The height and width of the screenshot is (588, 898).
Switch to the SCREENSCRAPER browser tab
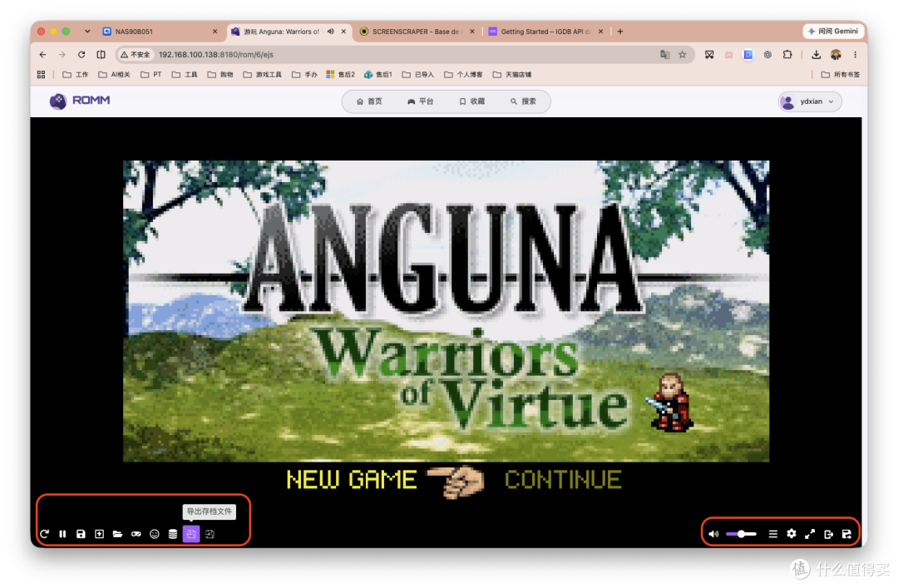point(417,32)
